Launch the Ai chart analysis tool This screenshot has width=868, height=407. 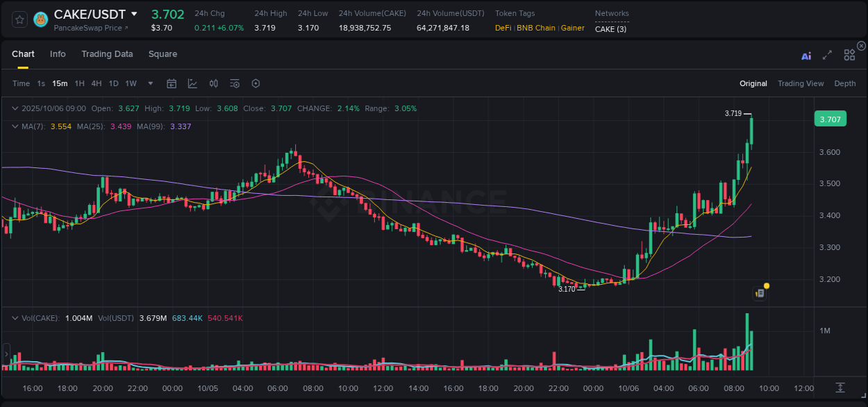[806, 56]
